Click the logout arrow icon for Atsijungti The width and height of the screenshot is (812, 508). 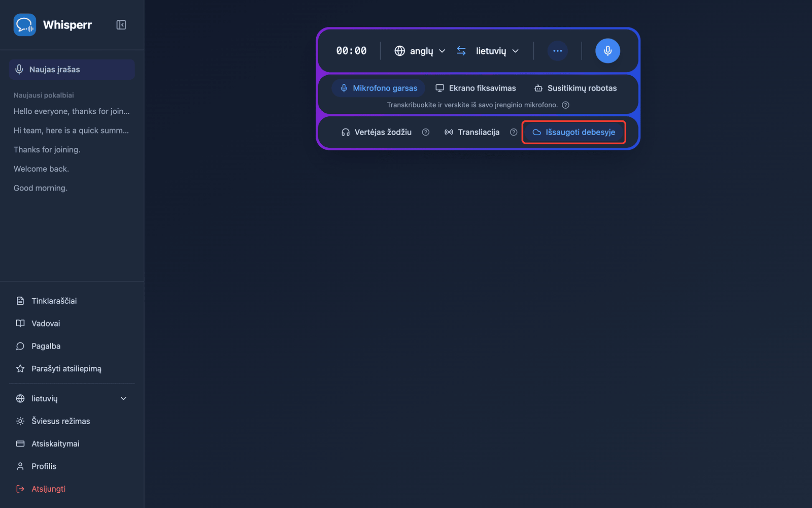coord(20,489)
